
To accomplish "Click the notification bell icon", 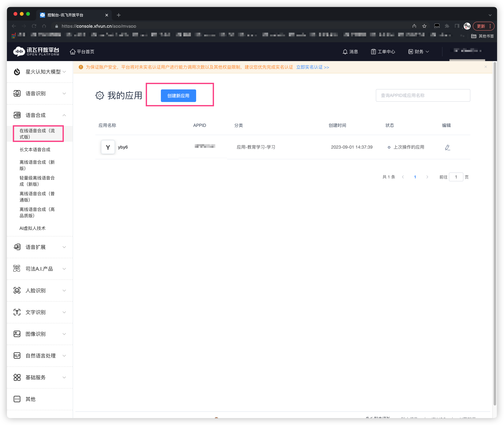I will click(345, 52).
